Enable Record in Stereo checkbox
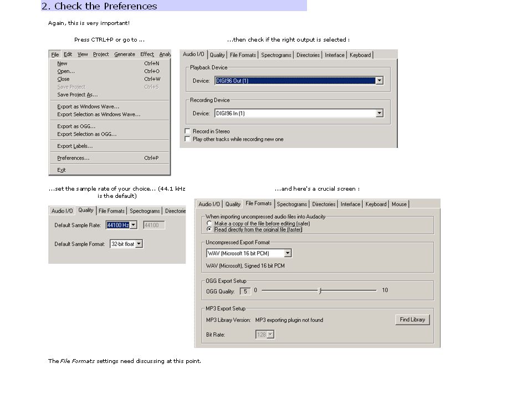The width and height of the screenshot is (532, 399). tap(187, 131)
